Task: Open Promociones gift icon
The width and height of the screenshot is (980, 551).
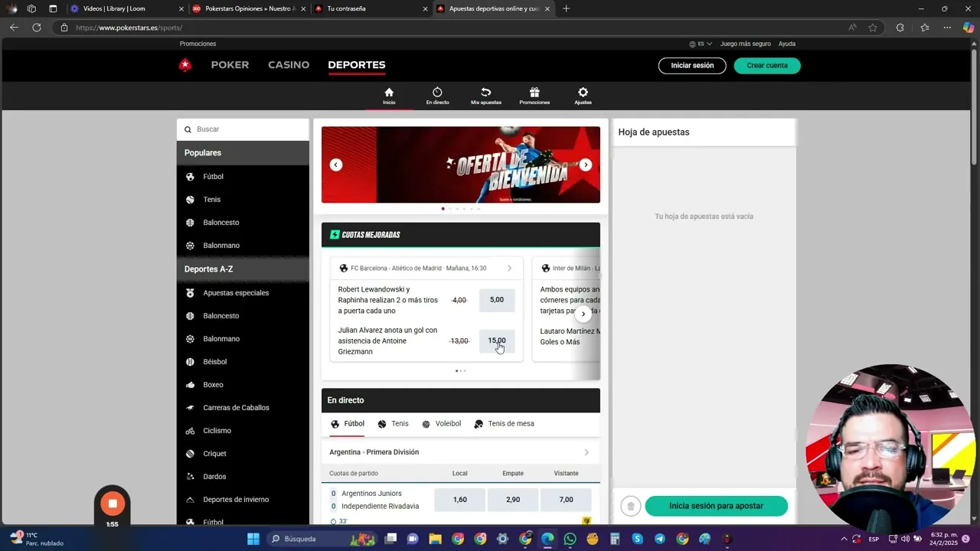Action: point(534,93)
